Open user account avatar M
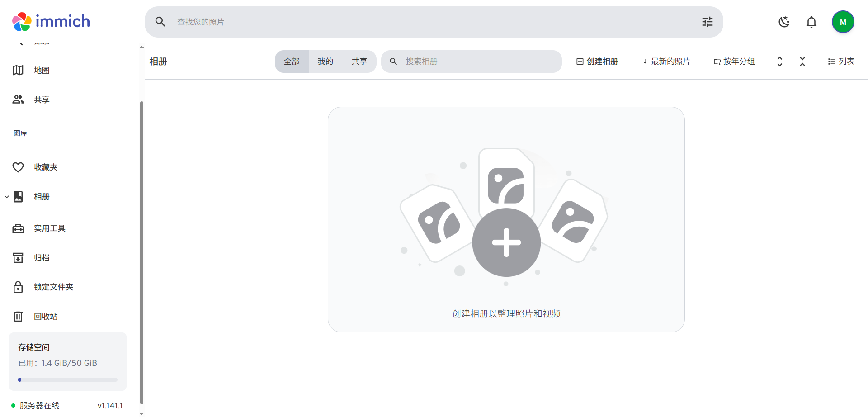Screen dimensions: 868x417 [x=843, y=22]
